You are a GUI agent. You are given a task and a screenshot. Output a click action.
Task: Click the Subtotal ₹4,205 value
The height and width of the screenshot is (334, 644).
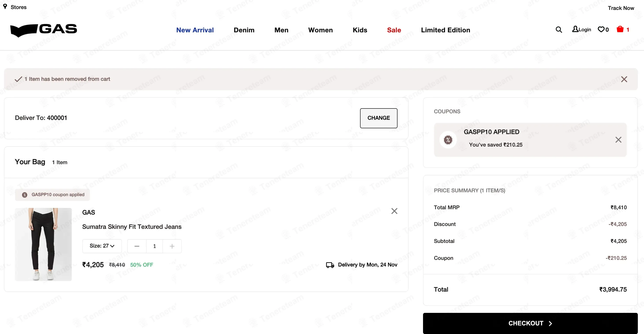(x=618, y=241)
